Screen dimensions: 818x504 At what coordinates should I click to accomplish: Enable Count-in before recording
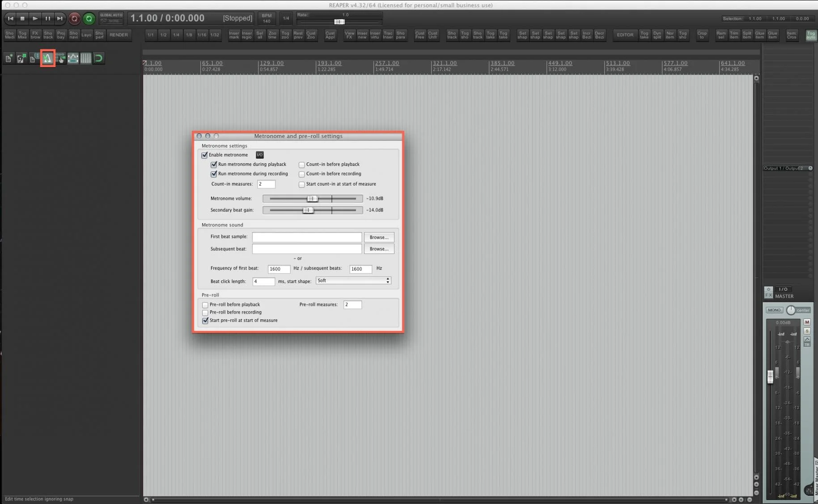pos(302,174)
